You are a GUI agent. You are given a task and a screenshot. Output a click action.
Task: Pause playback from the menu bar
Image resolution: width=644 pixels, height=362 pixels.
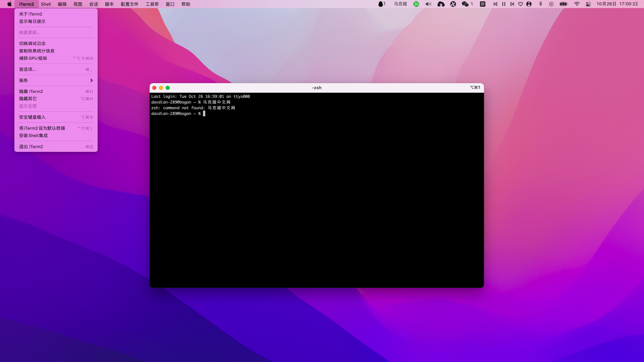pos(504,4)
